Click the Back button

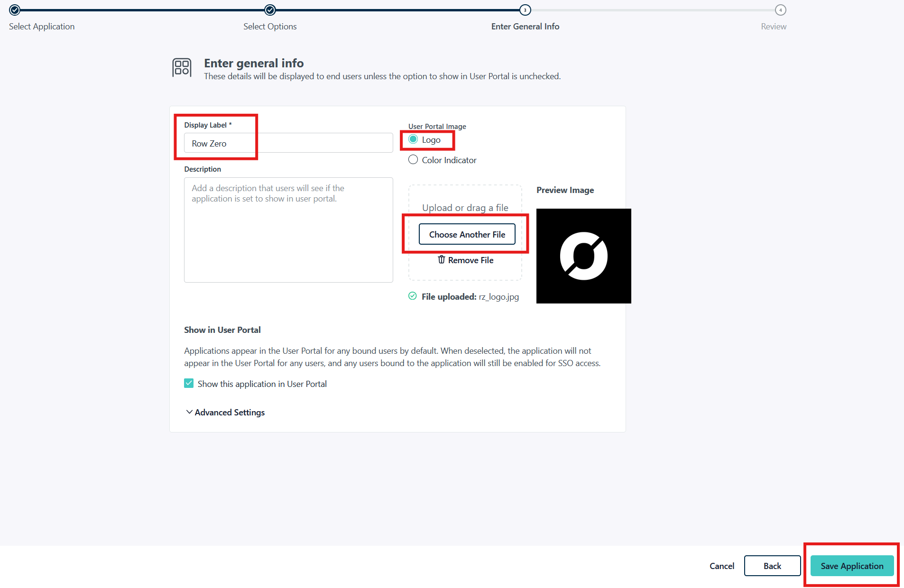tap(772, 566)
